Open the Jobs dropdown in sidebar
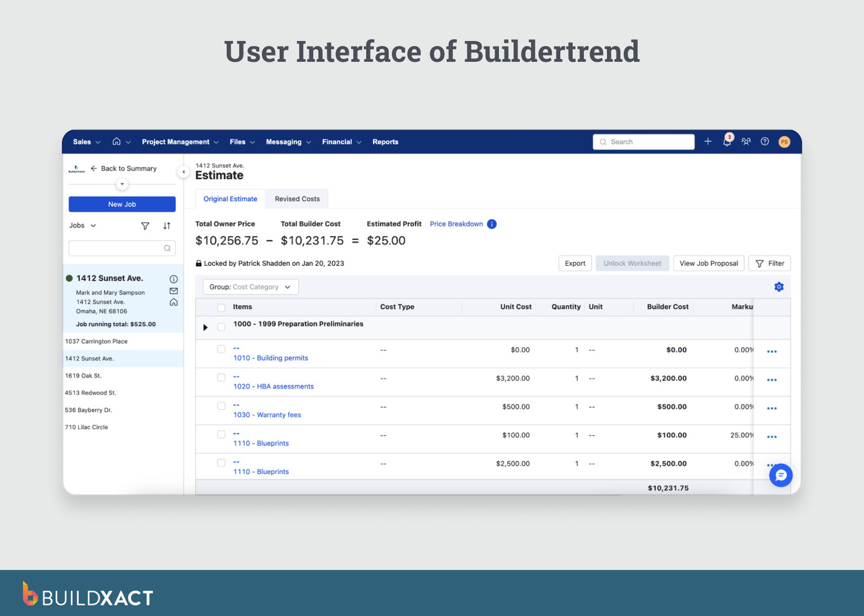This screenshot has height=616, width=864. tap(82, 226)
